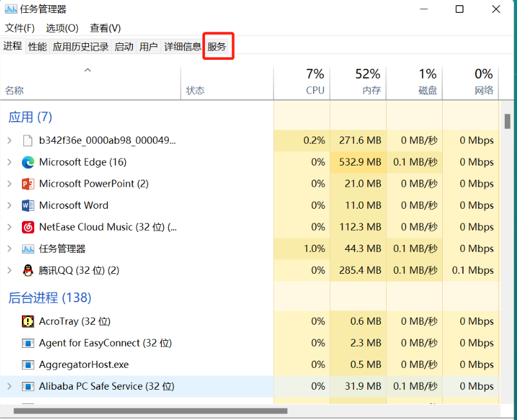Open the 性能 tab

point(37,46)
